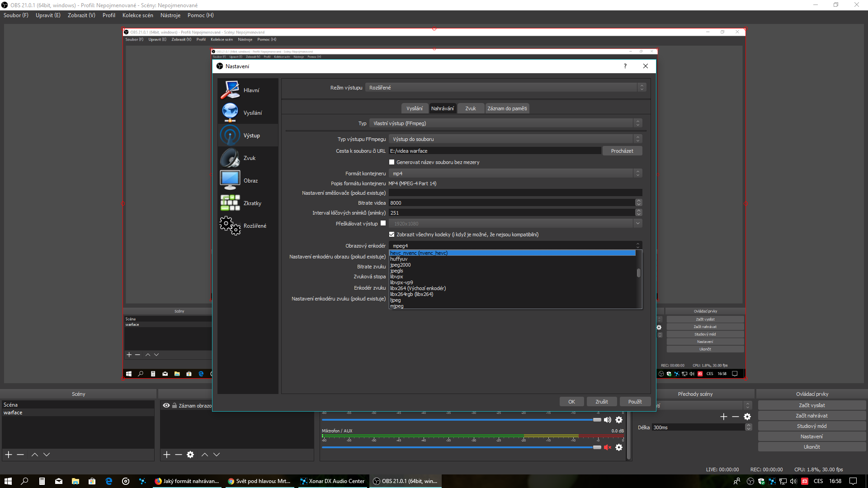Open the Hlavní settings category icon

[x=230, y=90]
